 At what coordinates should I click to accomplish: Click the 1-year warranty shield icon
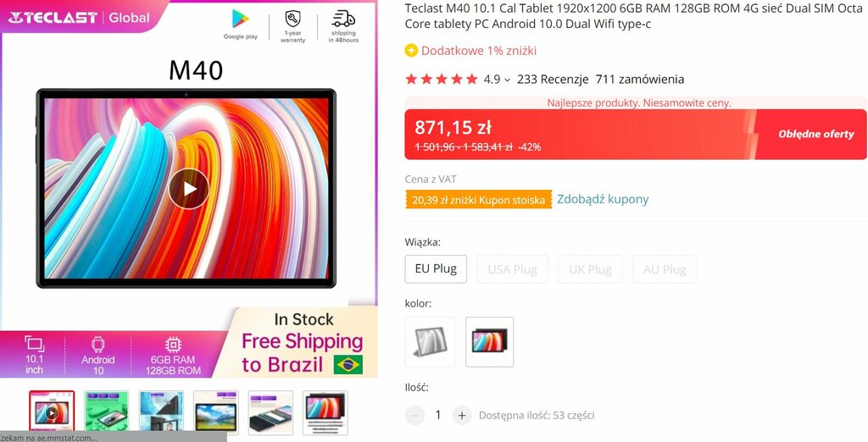coord(292,19)
